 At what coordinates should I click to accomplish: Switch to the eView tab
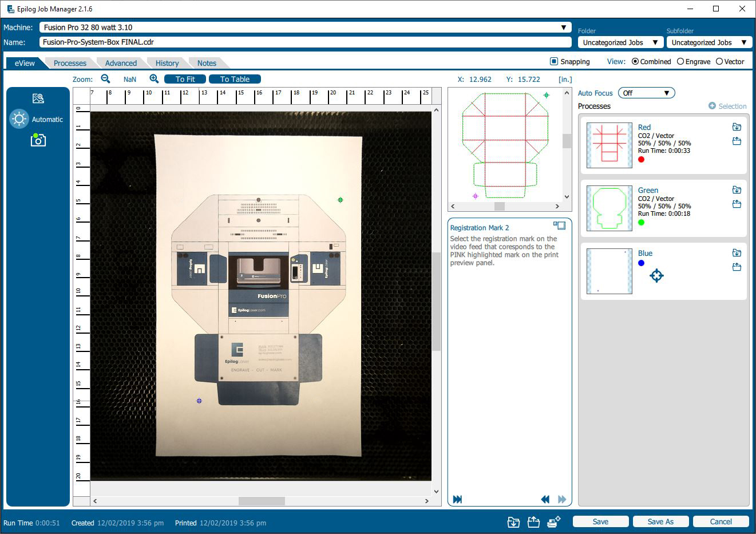click(x=25, y=63)
